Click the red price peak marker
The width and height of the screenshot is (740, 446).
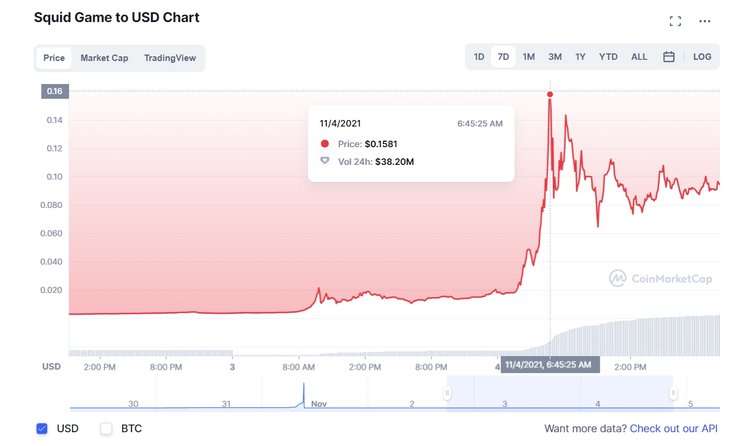[x=550, y=95]
